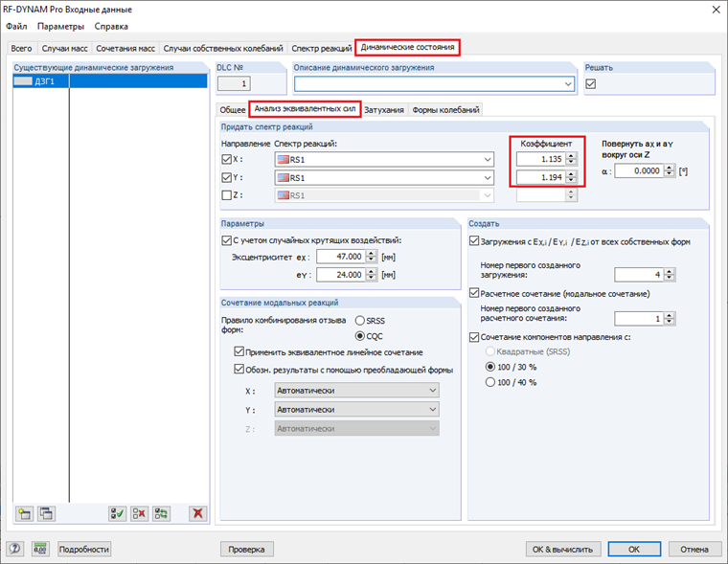Open the Y dominant mode dropdown
The image size is (728, 564).
click(432, 410)
